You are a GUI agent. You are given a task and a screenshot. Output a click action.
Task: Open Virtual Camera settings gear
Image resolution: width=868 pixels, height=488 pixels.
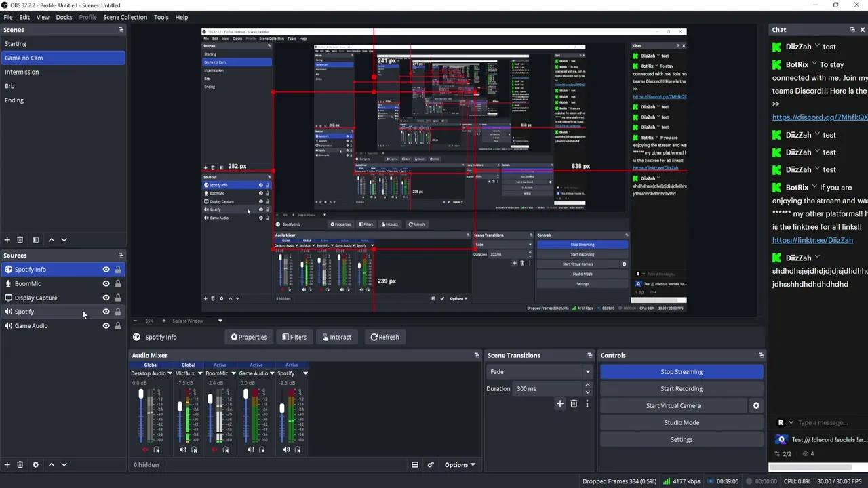point(756,405)
